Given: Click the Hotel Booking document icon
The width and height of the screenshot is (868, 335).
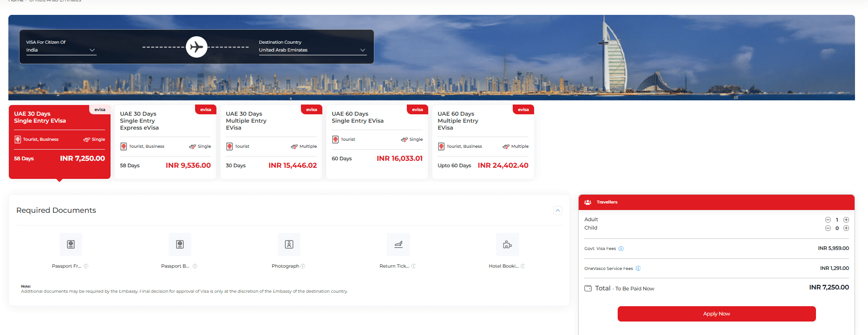Looking at the screenshot, I should tap(508, 244).
